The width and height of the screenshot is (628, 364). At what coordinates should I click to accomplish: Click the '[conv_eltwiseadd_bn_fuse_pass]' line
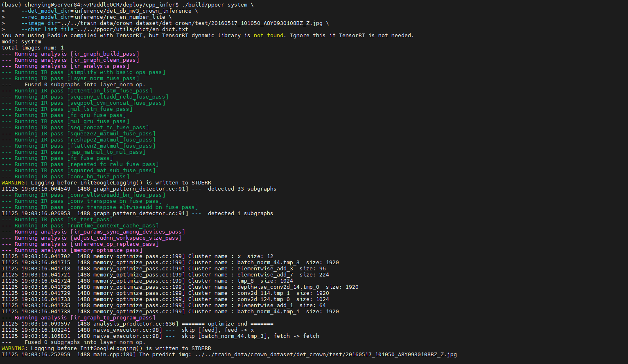pos(84,195)
